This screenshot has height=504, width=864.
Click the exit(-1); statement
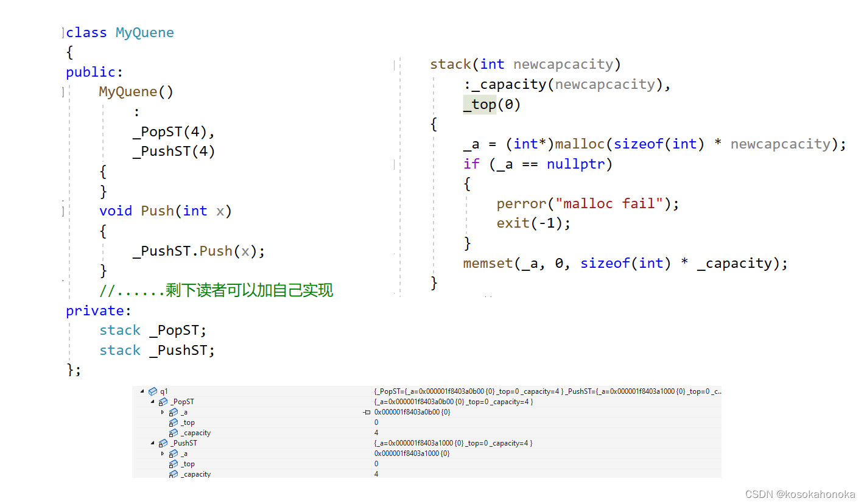533,223
